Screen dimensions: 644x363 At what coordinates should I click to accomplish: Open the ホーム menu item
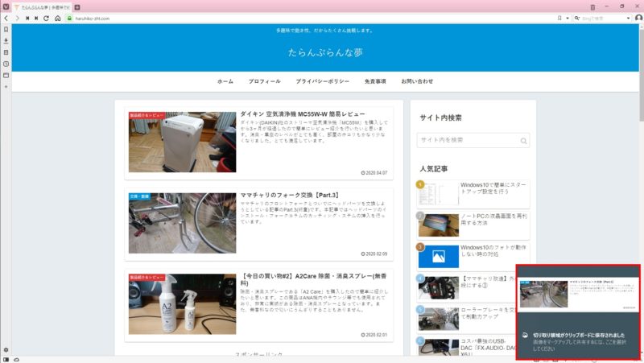coord(225,81)
